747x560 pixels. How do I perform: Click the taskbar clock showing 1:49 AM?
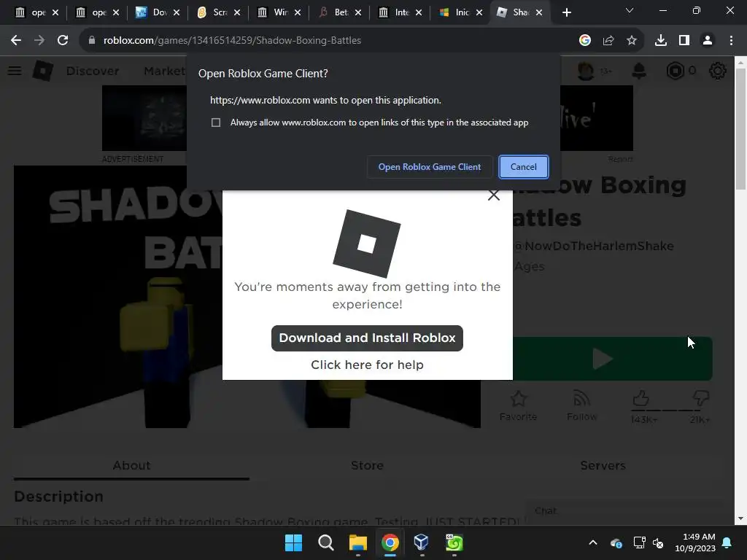(695, 542)
